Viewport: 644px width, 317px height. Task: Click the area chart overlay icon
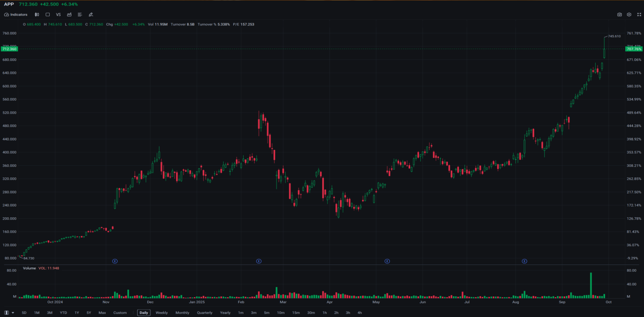pyautogui.click(x=69, y=14)
